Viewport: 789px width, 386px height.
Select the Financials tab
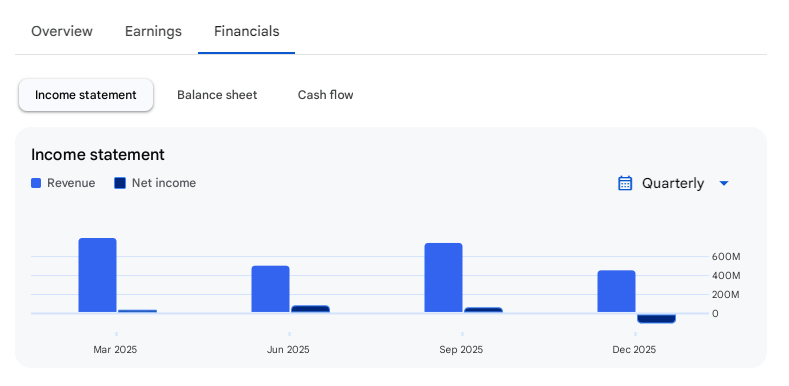coord(247,31)
